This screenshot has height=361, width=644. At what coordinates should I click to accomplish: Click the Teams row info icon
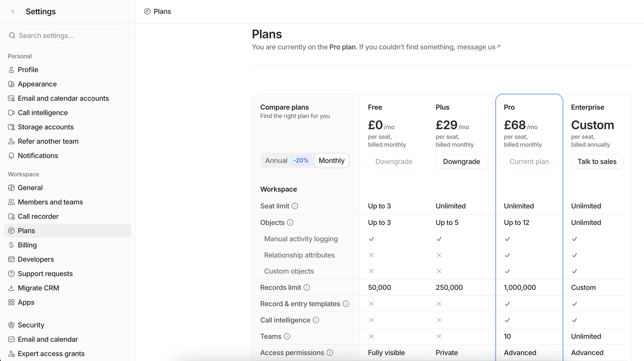click(287, 336)
